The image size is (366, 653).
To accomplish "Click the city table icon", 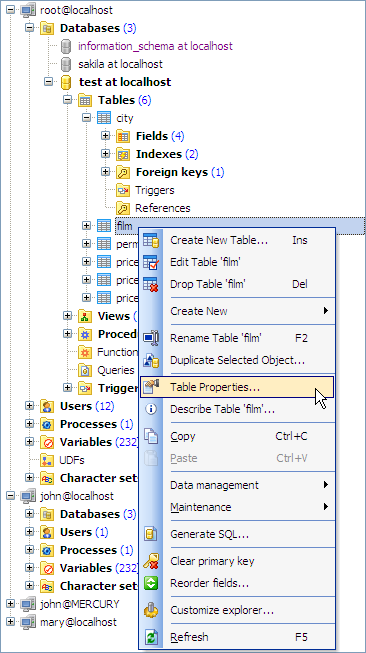I will tap(104, 118).
